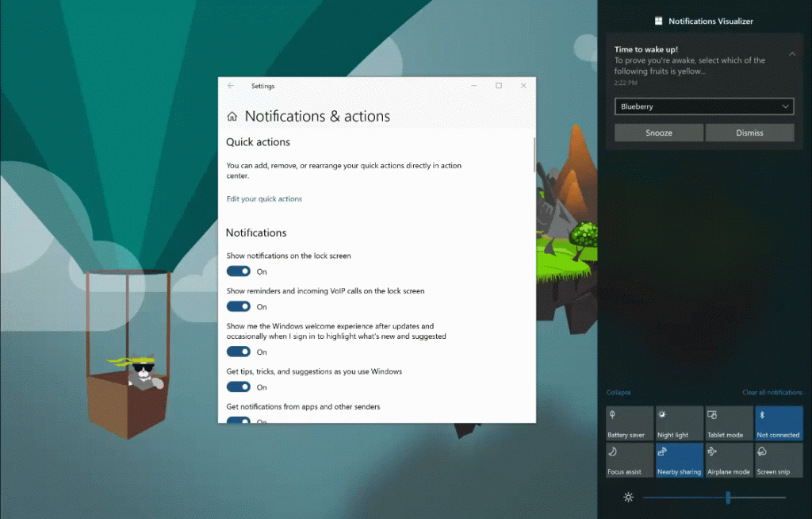Turn off tips, tricks, and suggestions toggle
Image resolution: width=812 pixels, height=519 pixels.
tap(238, 386)
